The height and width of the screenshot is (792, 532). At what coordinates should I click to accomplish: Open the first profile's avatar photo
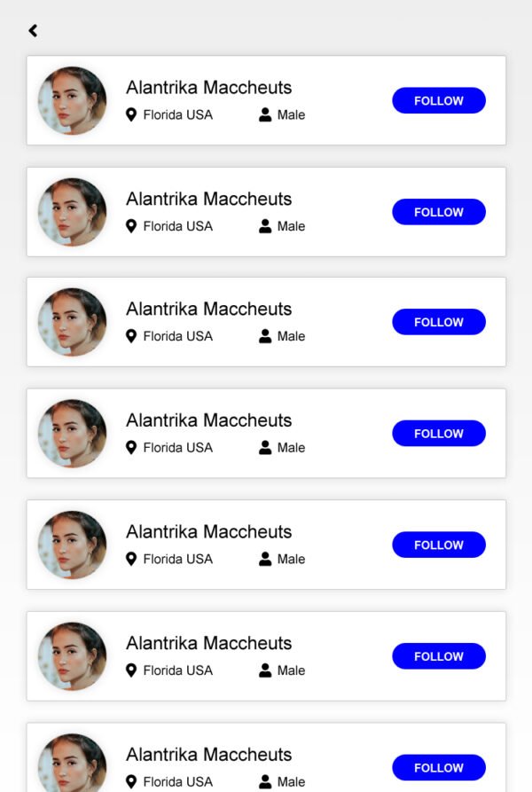pos(72,100)
